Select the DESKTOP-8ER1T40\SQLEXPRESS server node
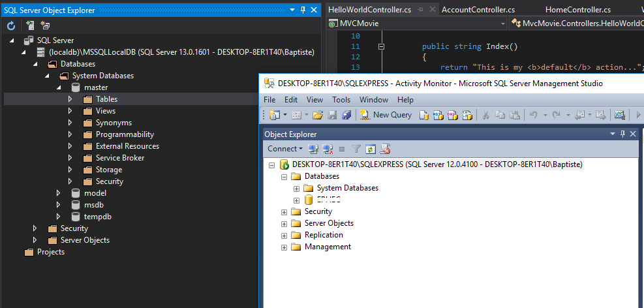 tap(437, 164)
